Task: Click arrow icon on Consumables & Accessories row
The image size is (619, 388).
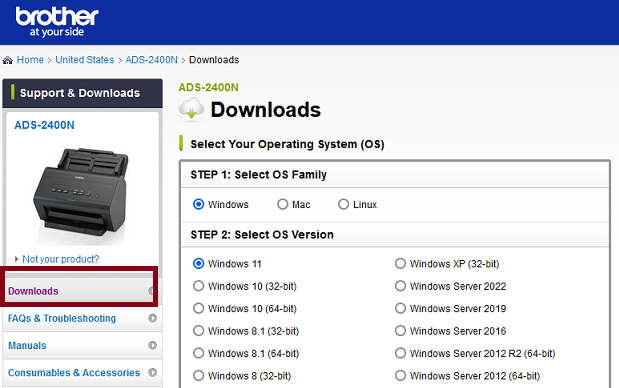Action: [152, 373]
